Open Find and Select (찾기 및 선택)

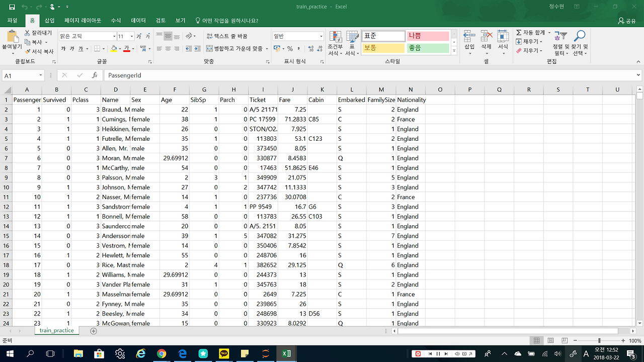[x=580, y=43]
